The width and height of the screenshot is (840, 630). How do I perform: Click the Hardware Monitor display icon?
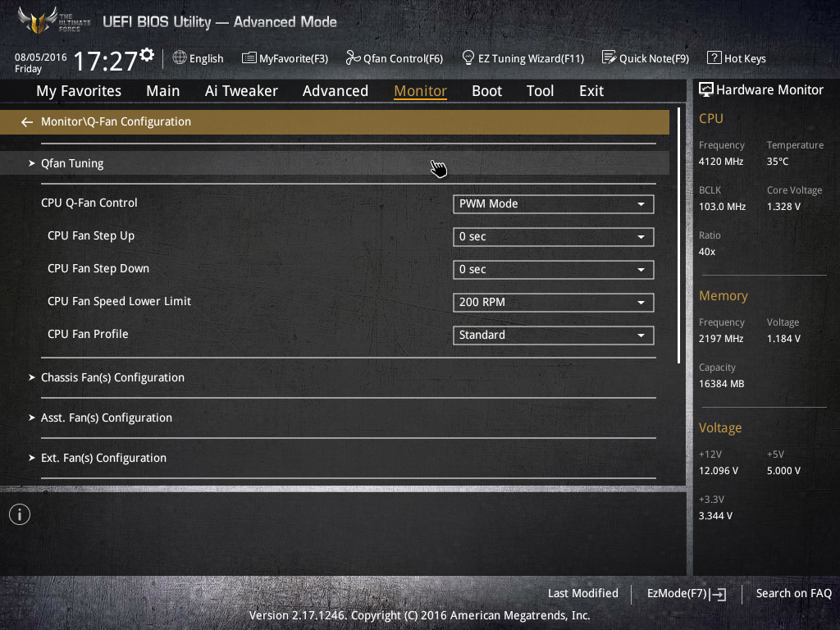point(706,90)
